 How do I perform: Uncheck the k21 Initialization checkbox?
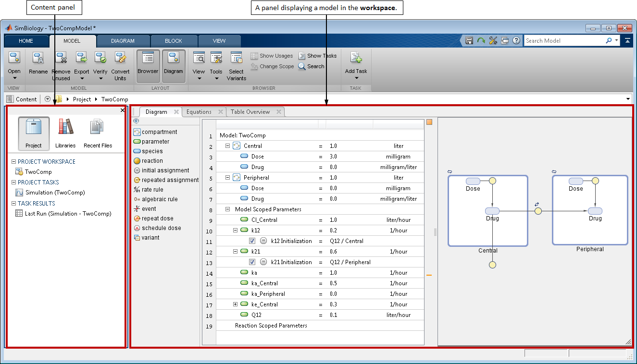click(x=252, y=262)
